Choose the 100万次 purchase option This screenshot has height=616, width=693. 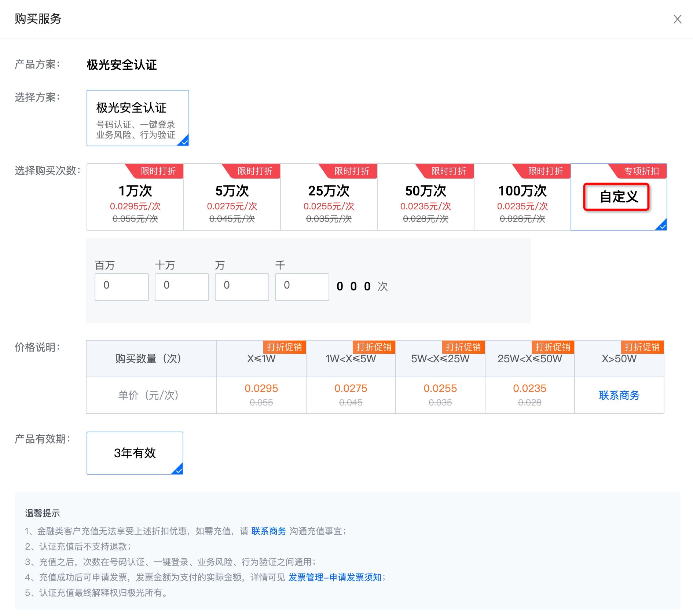522,197
